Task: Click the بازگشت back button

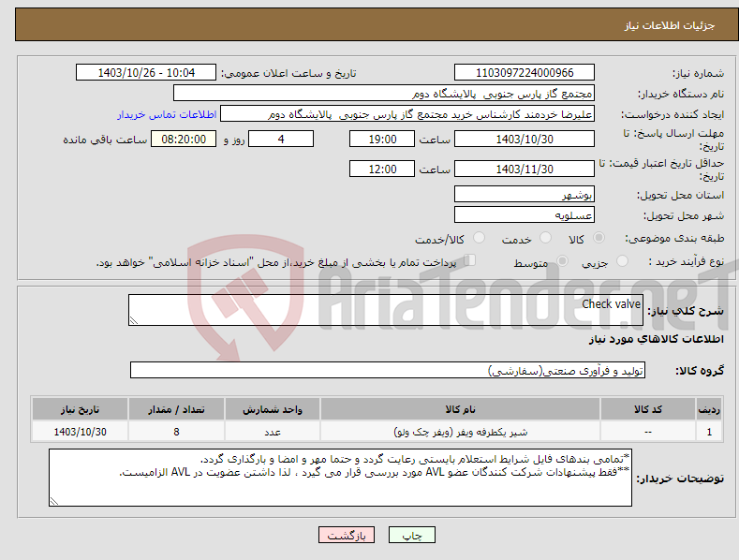Action: click(347, 535)
